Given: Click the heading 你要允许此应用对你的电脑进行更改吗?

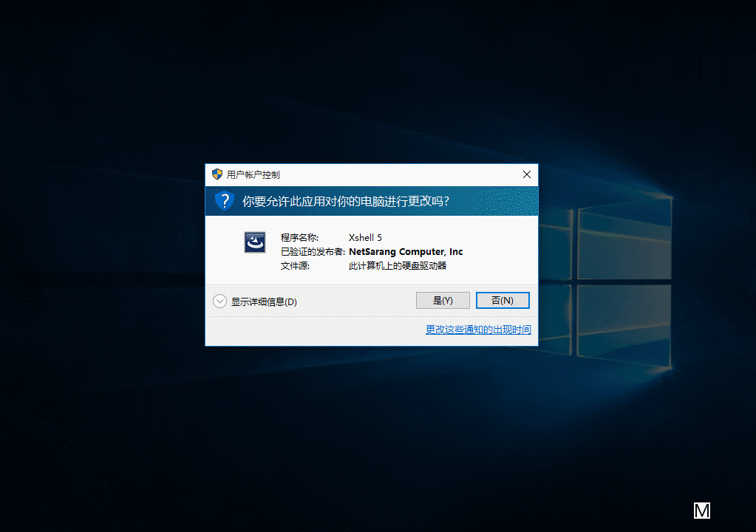Looking at the screenshot, I should coord(345,201).
